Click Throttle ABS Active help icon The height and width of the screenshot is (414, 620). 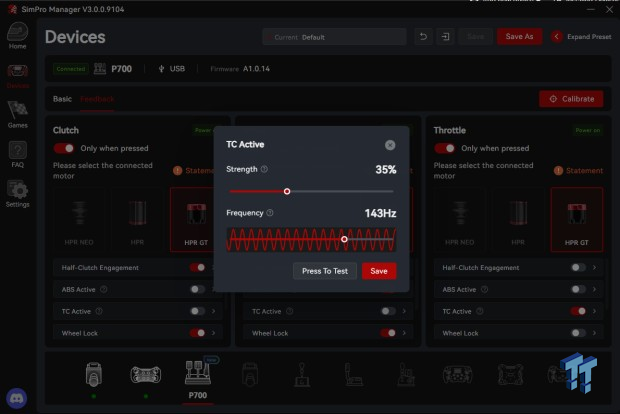tap(484, 289)
